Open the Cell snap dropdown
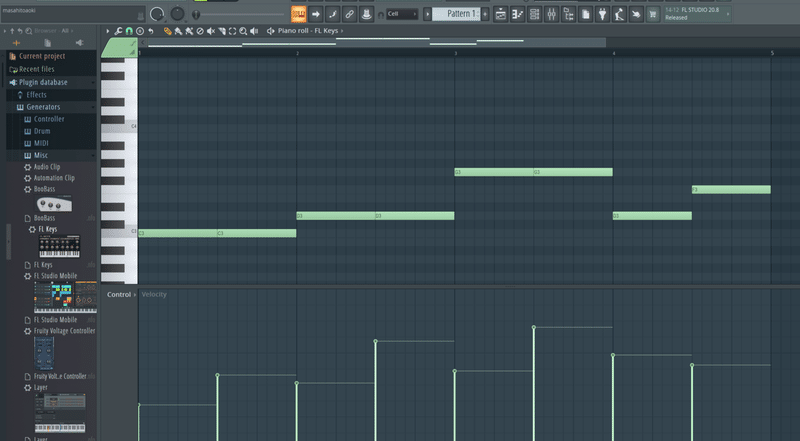 click(402, 14)
